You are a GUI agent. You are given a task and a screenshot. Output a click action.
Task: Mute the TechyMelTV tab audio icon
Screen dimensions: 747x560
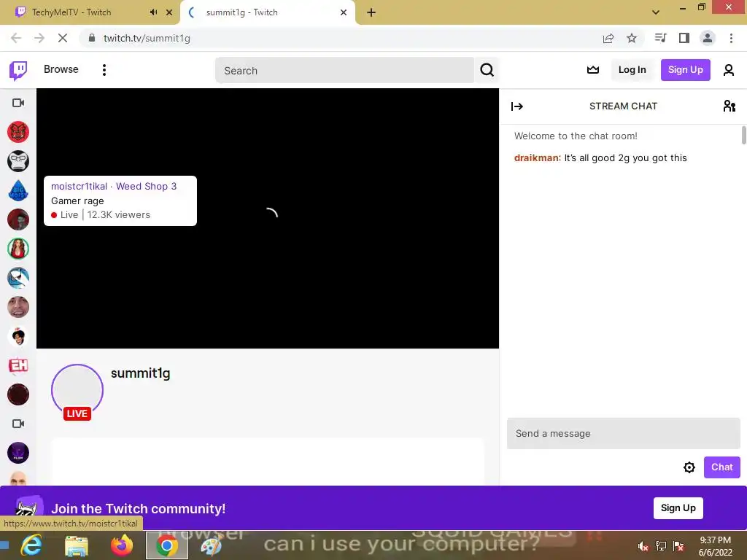[x=153, y=12]
